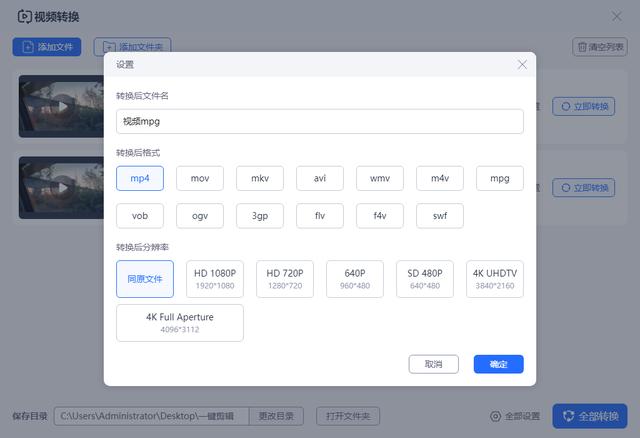
Task: Open the 全部设置 gear settings
Action: coord(515,416)
